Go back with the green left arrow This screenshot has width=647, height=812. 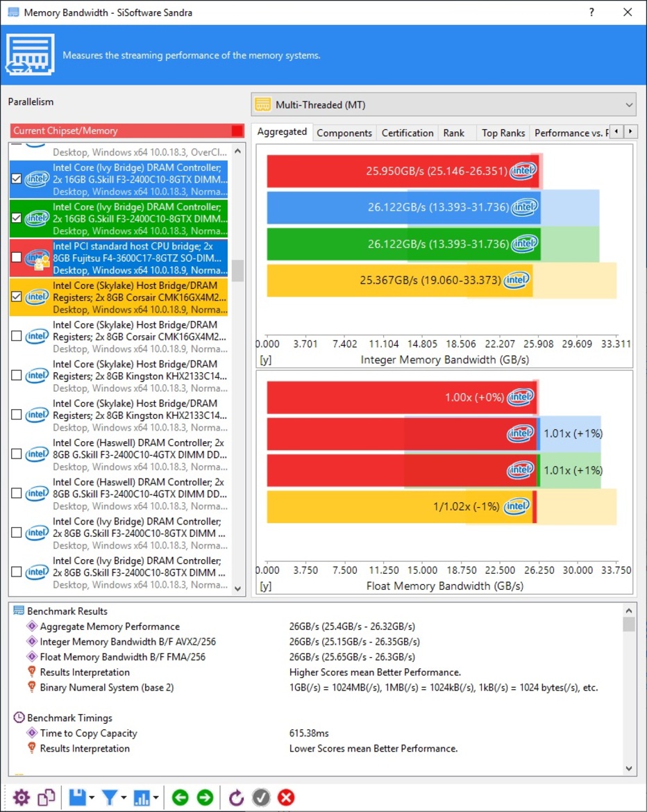180,797
